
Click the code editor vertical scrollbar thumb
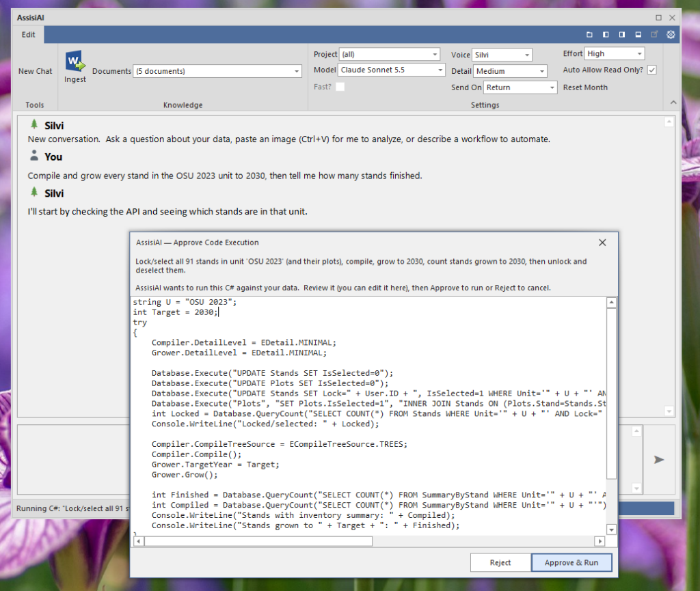[612, 393]
